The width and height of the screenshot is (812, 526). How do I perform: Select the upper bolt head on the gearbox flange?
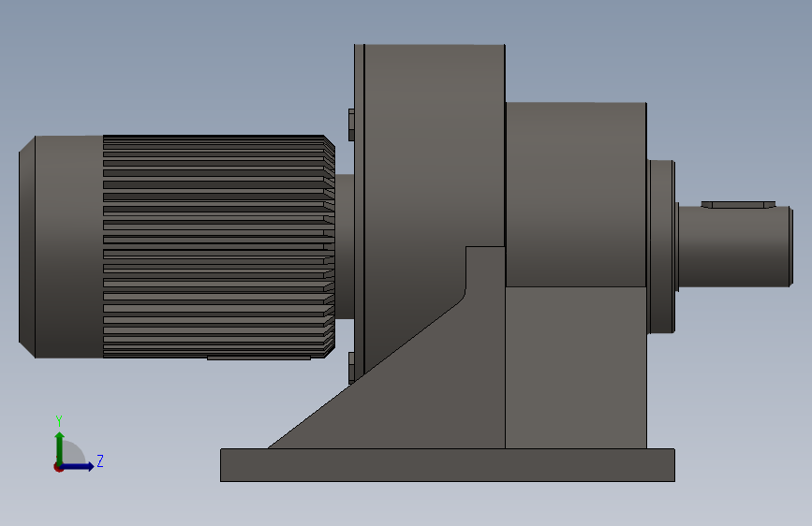tap(351, 124)
